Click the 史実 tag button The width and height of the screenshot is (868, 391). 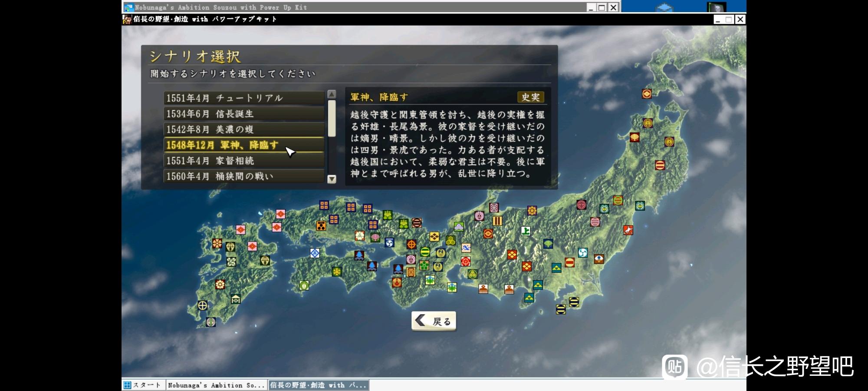pos(530,97)
